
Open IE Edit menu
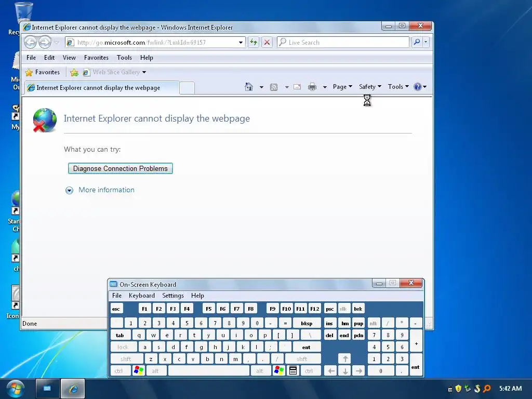(x=49, y=58)
